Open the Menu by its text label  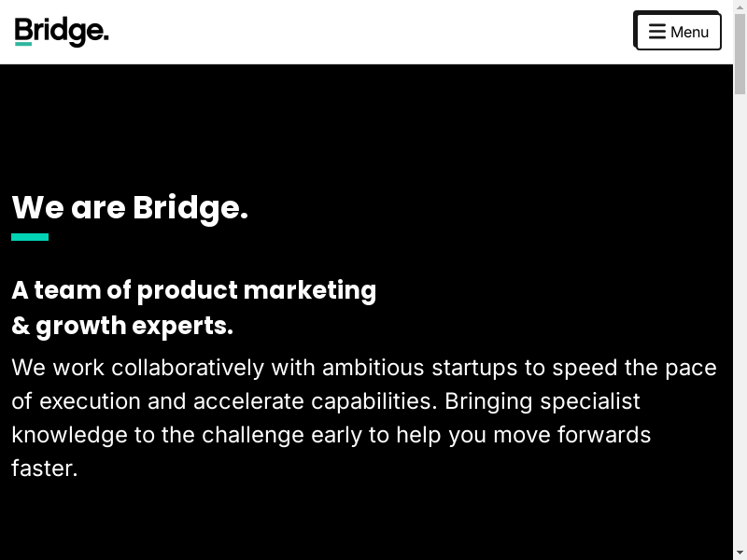click(690, 32)
